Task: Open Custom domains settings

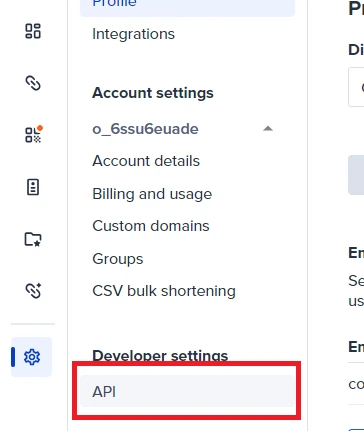Action: pos(151,226)
